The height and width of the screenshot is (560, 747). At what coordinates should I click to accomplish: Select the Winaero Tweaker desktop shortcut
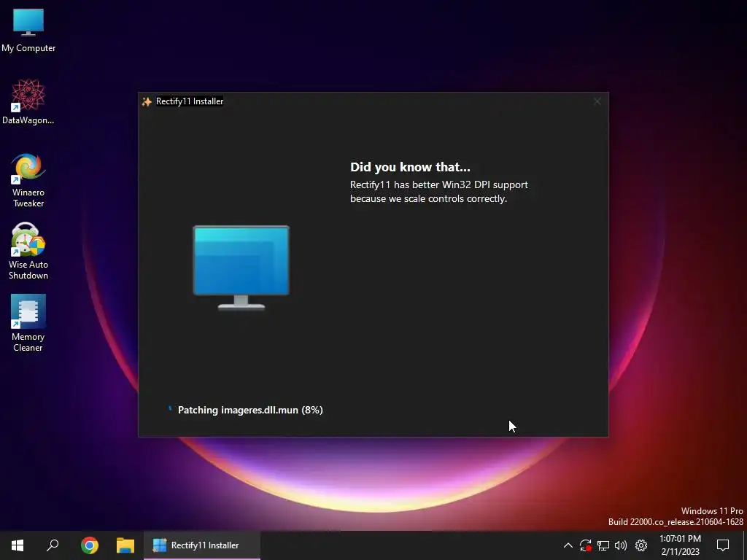[x=28, y=180]
